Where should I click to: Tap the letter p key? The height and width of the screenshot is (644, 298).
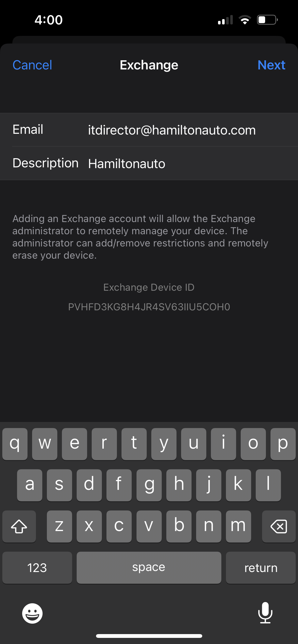[x=283, y=444]
